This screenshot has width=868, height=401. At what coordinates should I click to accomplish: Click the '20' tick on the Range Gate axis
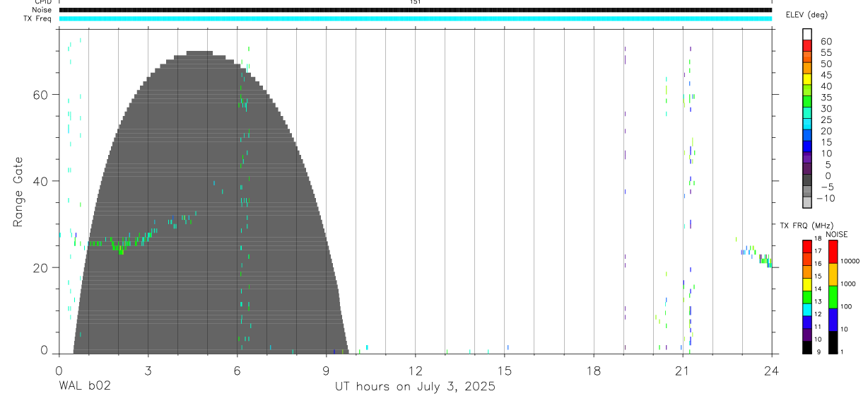[41, 267]
